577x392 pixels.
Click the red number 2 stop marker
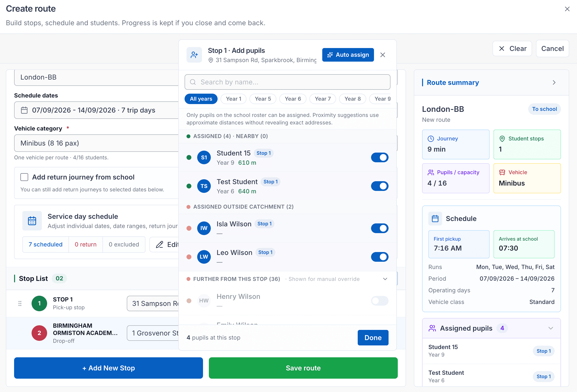[x=39, y=333]
